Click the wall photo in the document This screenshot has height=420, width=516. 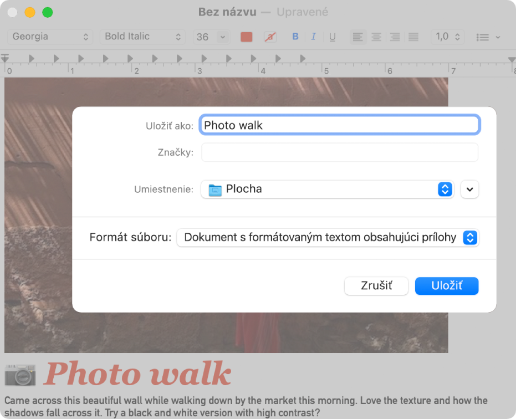click(x=226, y=215)
